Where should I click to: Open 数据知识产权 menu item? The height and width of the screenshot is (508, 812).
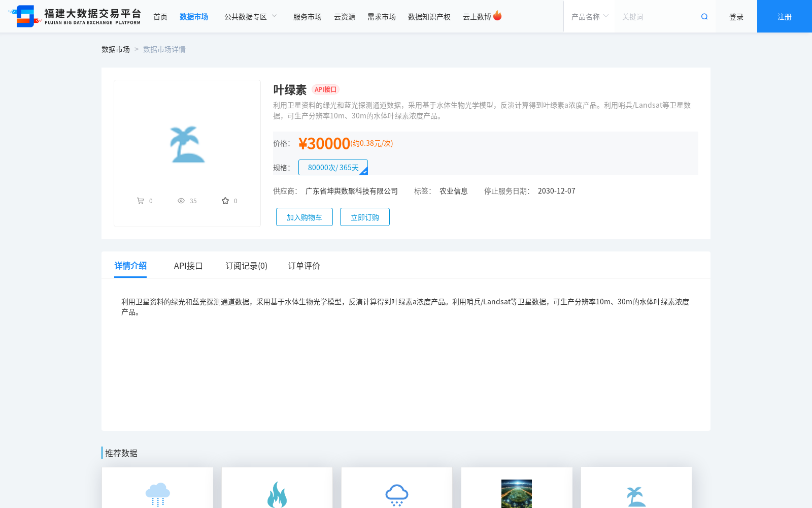pyautogui.click(x=429, y=17)
